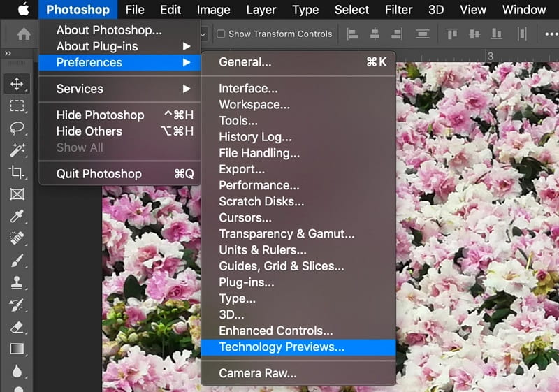
Task: Open File Handling... preferences
Action: pos(298,153)
